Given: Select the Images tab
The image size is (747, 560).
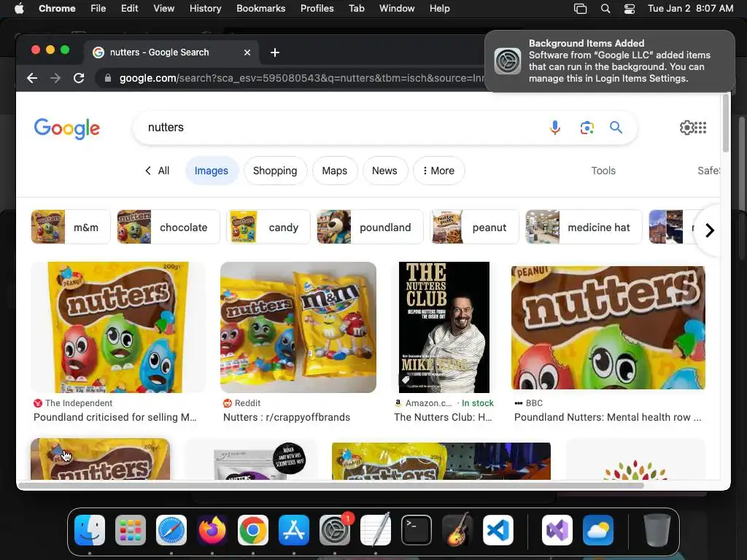Looking at the screenshot, I should [x=212, y=171].
